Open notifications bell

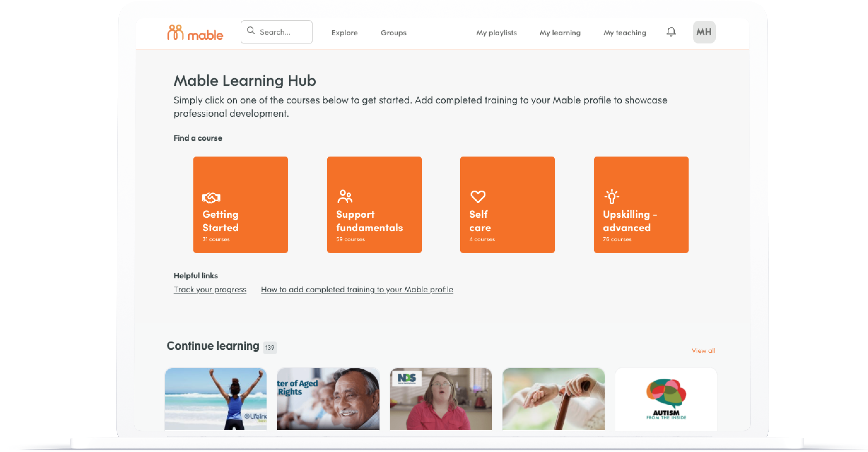coord(671,32)
